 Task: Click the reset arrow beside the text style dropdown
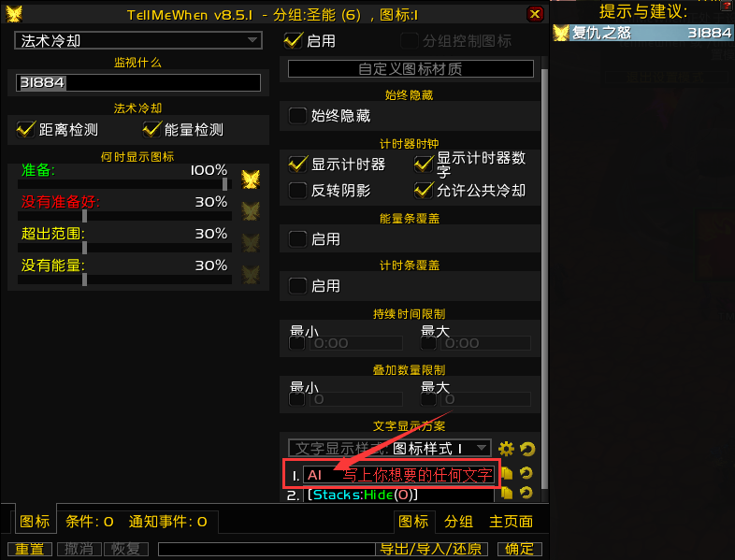coord(527,449)
